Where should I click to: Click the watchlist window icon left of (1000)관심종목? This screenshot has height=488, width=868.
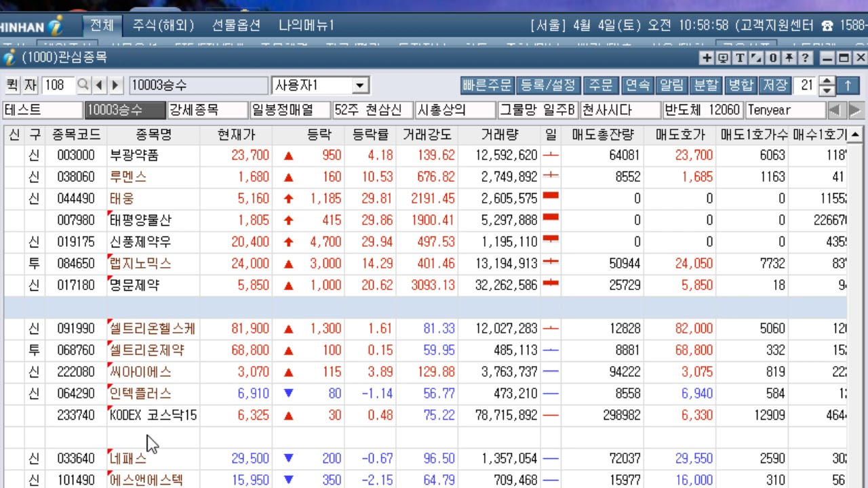tap(9, 58)
